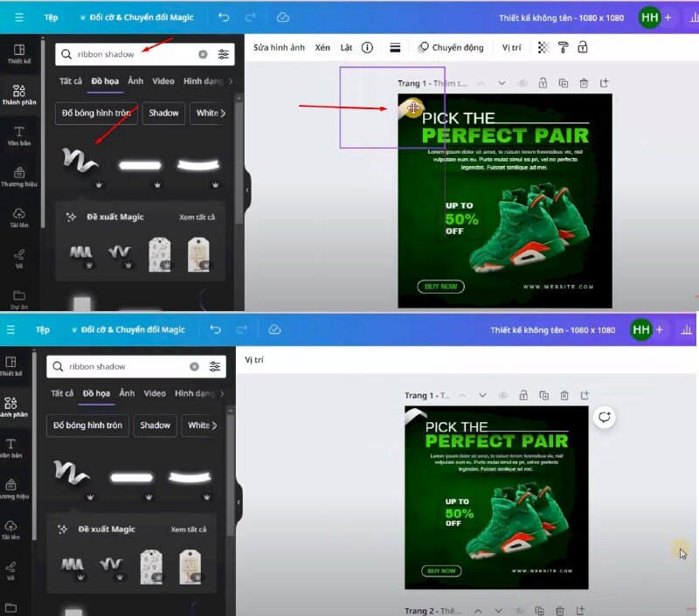The width and height of the screenshot is (699, 616).
Task: Click the Tải lên upload icon in upper sidebar
Action: (18, 216)
